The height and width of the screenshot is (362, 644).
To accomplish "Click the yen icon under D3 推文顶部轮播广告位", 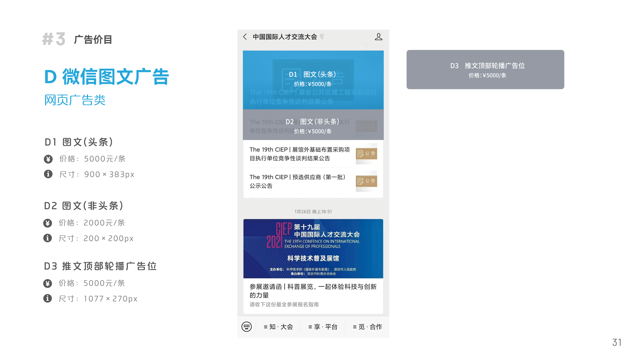I will coord(47,283).
